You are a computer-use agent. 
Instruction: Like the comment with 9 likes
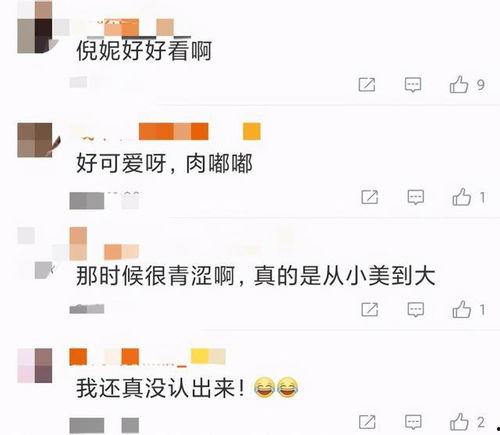(459, 84)
